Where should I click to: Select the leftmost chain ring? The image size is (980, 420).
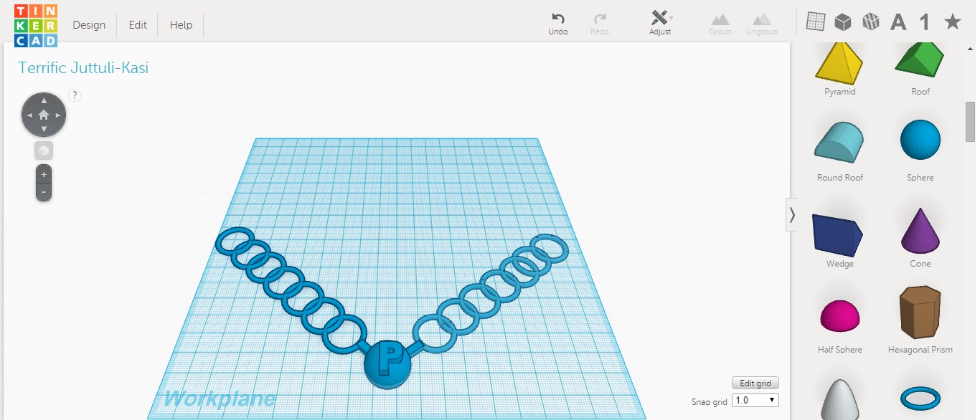click(235, 242)
